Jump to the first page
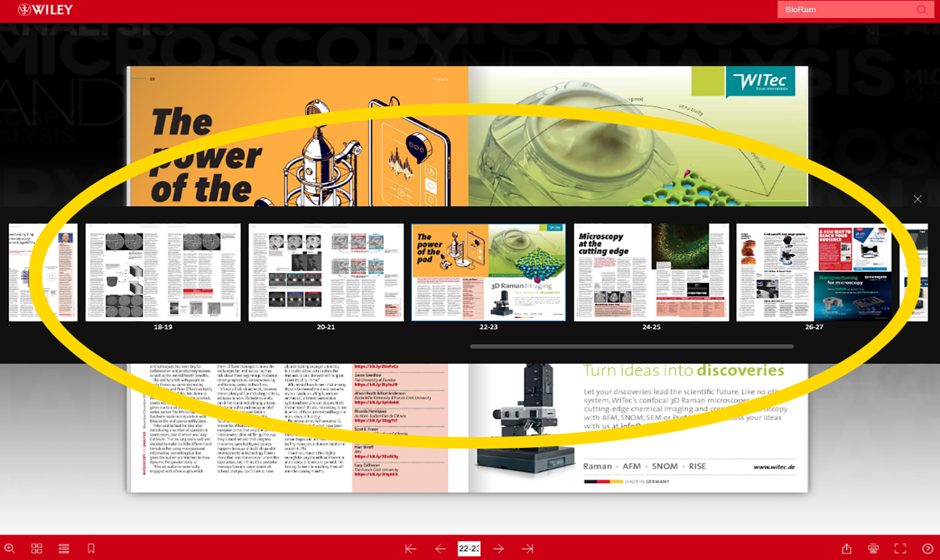This screenshot has height=560, width=940. coord(410,549)
